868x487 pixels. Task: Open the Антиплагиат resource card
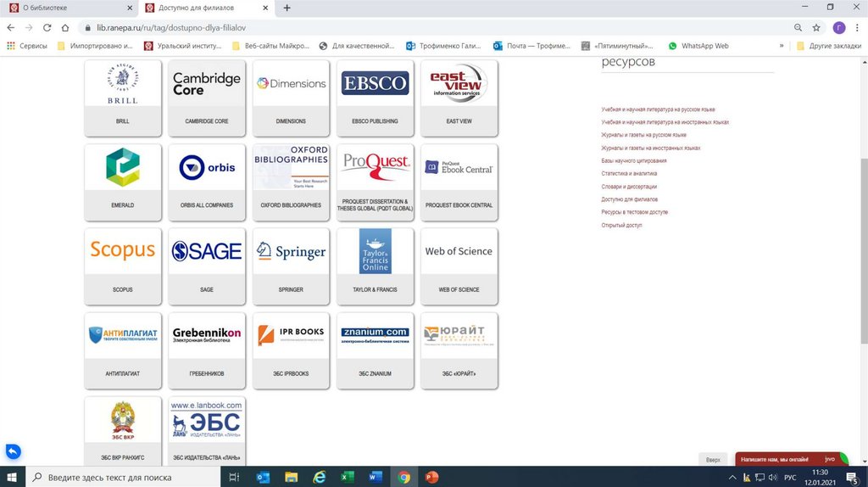click(123, 350)
